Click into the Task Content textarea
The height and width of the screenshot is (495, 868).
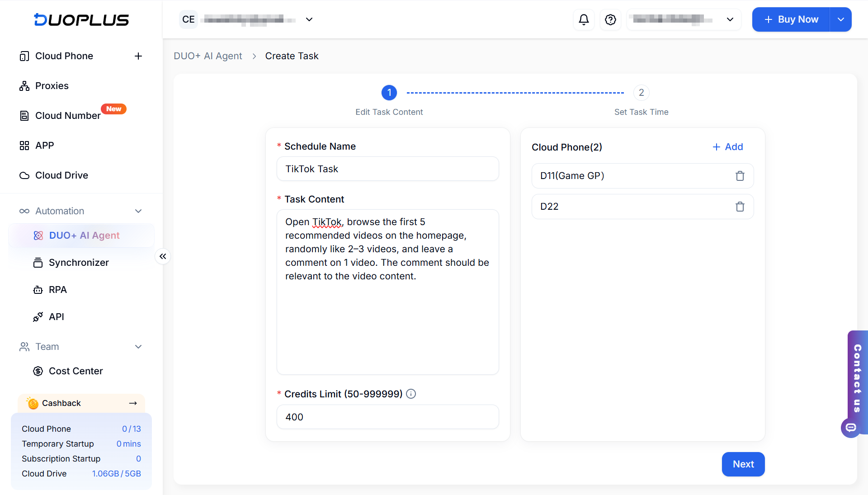pyautogui.click(x=388, y=292)
